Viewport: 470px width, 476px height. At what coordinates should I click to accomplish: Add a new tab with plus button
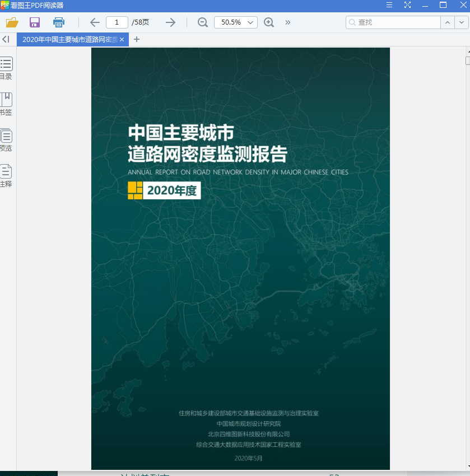137,39
